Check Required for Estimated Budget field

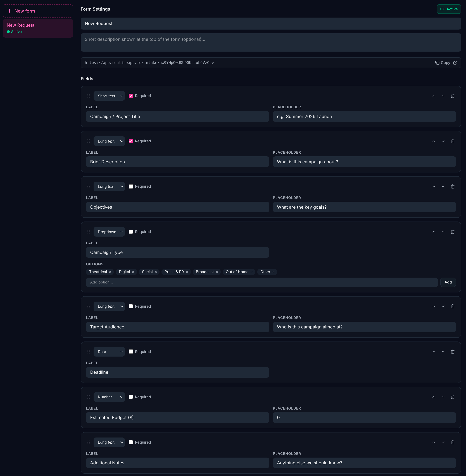click(x=131, y=397)
